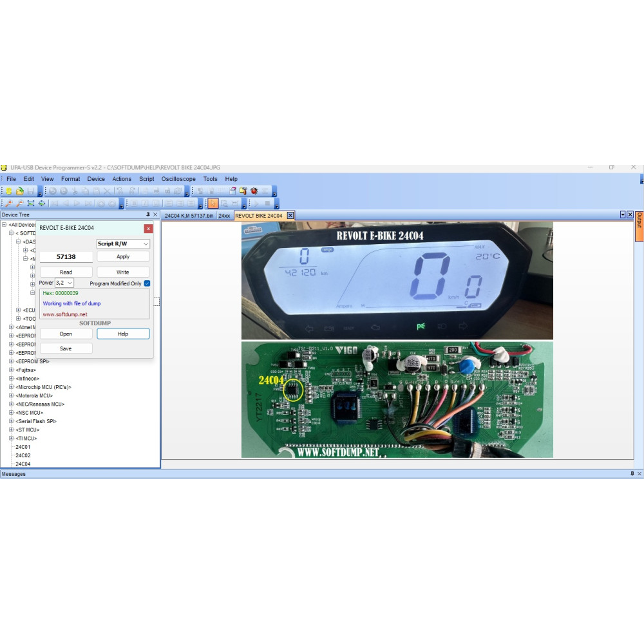
Task: Open the Script R/W dropdown
Action: (123, 243)
